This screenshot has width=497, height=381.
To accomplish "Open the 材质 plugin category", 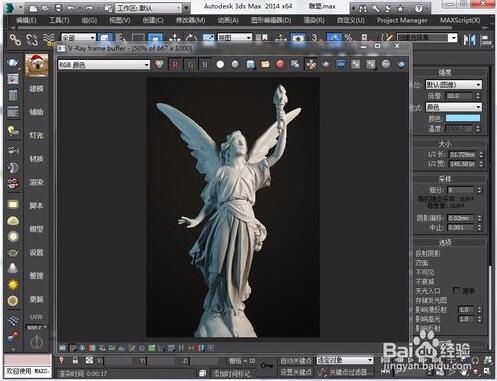I will pos(36,159).
